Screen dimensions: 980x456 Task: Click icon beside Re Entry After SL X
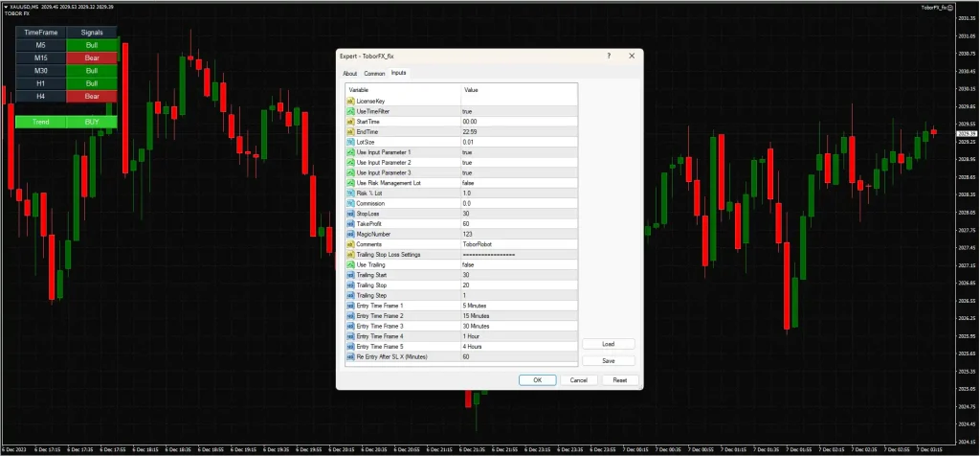(350, 356)
